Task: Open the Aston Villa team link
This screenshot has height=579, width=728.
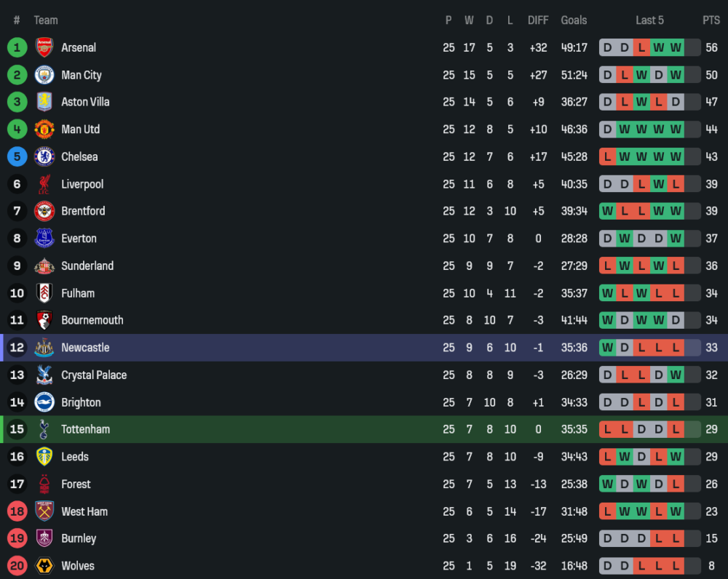Action: [x=85, y=102]
